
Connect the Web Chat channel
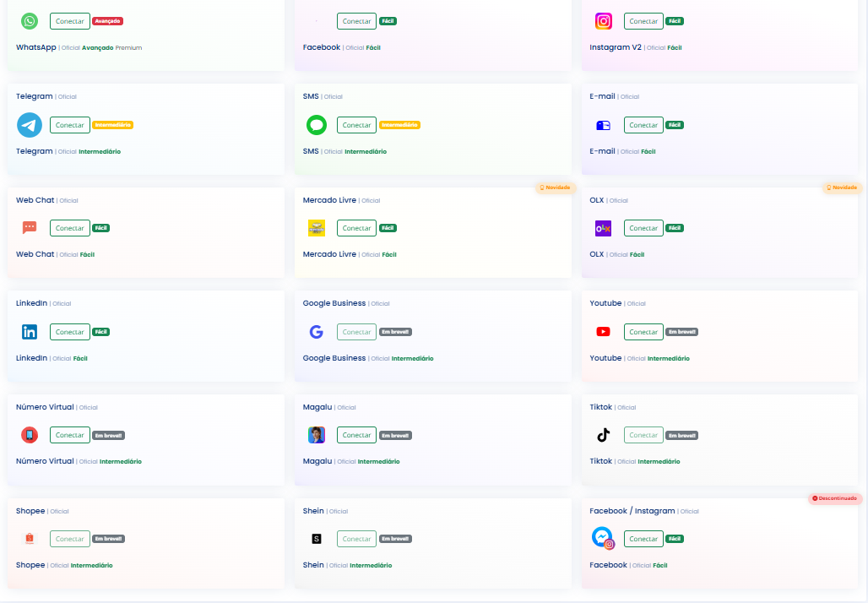tap(70, 228)
